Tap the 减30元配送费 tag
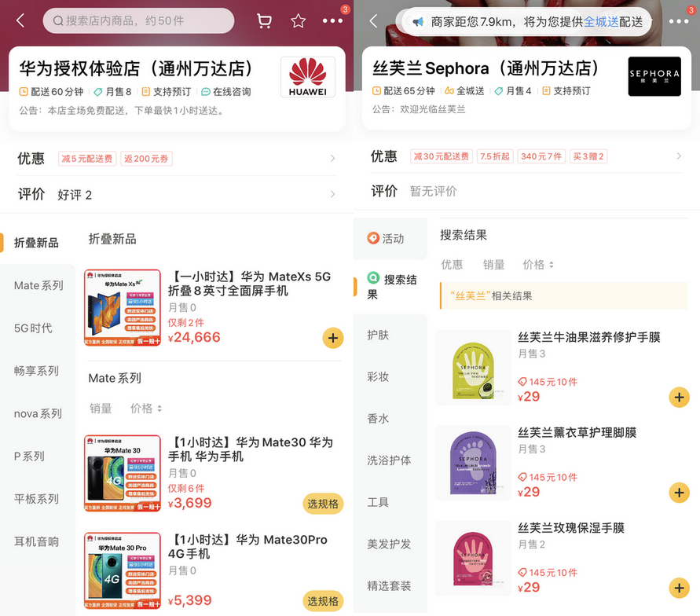The width and height of the screenshot is (700, 616). click(x=442, y=156)
